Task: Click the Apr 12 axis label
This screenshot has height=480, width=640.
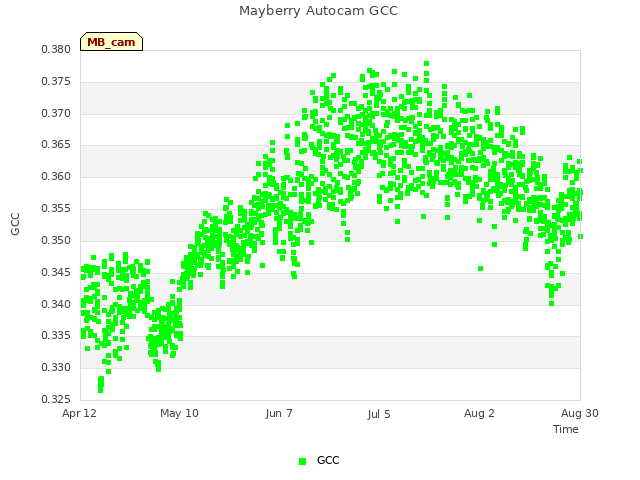Action: pos(79,413)
